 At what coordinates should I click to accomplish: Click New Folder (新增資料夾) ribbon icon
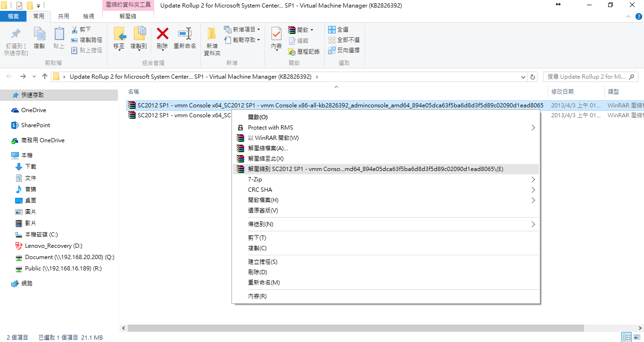pos(212,34)
